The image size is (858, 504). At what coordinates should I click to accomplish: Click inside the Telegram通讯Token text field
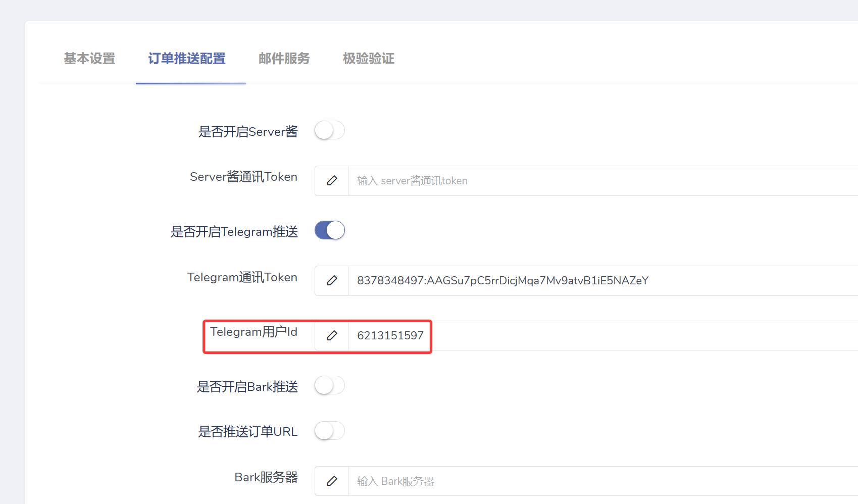pyautogui.click(x=603, y=281)
